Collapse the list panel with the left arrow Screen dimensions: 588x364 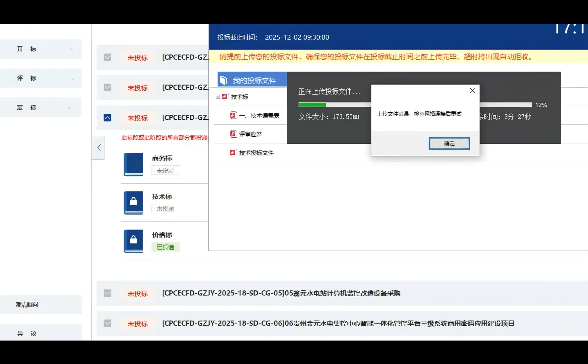pos(98,148)
